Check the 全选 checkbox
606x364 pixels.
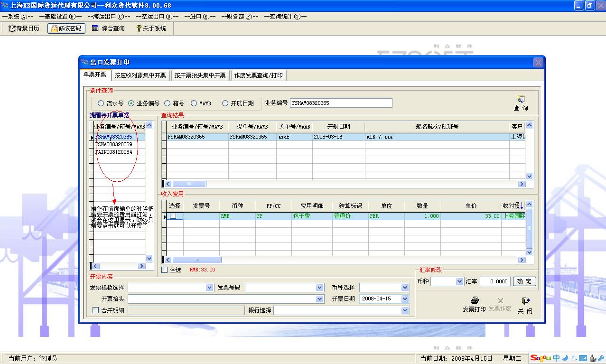click(x=165, y=270)
